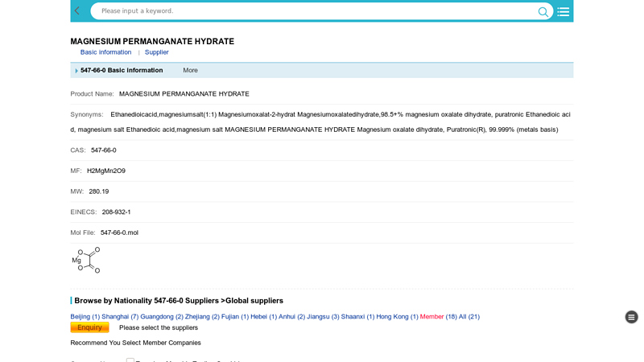
Task: Filter suppliers by Beijing
Action: coord(85,317)
